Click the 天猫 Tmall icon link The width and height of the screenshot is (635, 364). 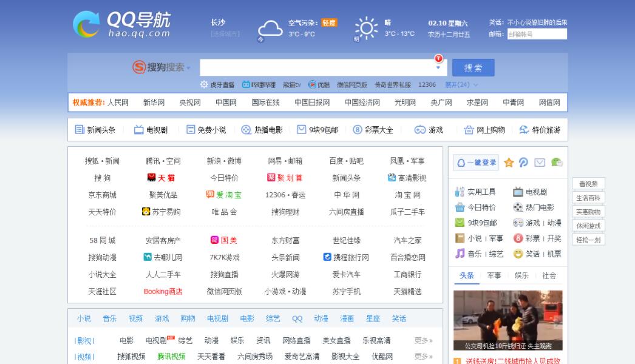click(161, 178)
